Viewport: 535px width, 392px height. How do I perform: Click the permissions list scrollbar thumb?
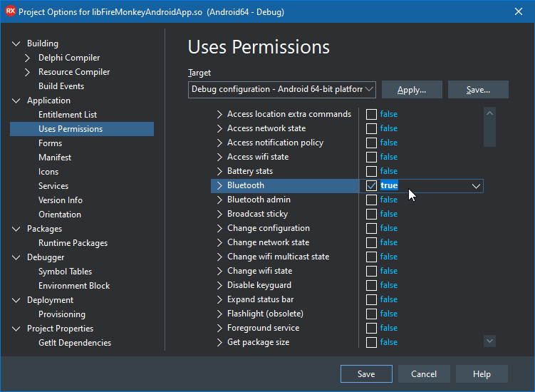click(x=489, y=133)
